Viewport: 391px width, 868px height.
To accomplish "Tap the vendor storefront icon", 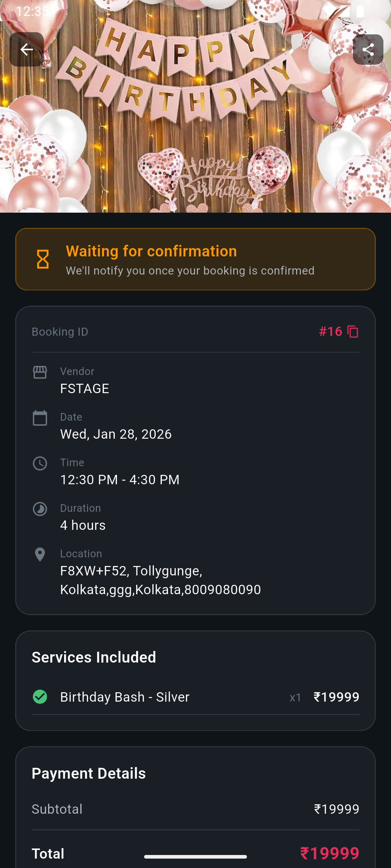I will pyautogui.click(x=40, y=372).
